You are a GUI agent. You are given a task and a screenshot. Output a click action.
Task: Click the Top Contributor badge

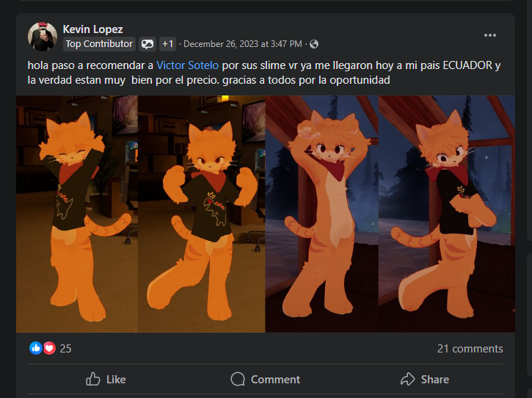click(x=99, y=44)
